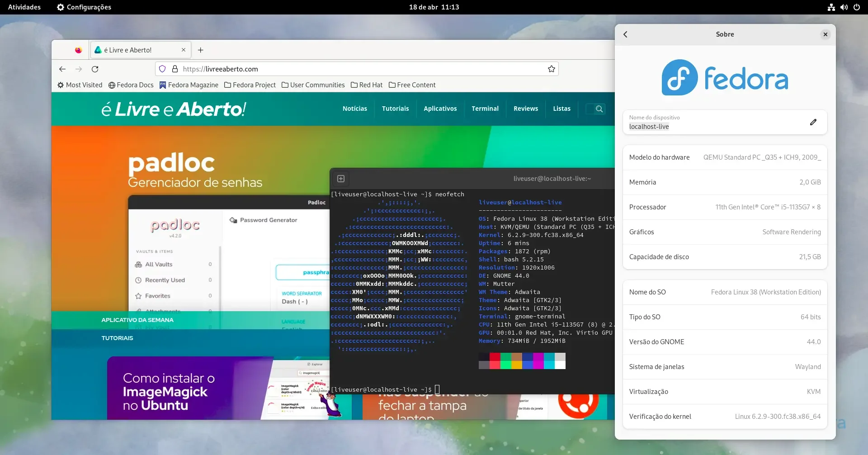This screenshot has height=455, width=868.
Task: Open Most Visited bookmark
Action: tap(80, 85)
